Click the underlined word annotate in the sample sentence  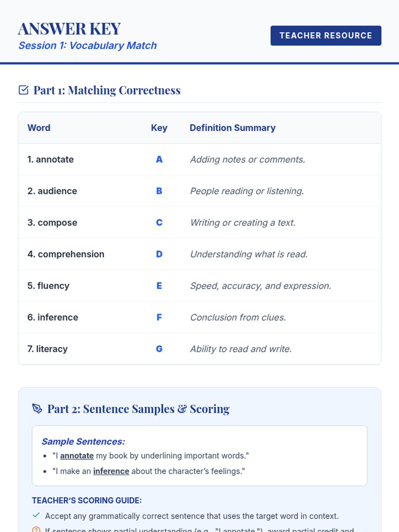tap(77, 456)
